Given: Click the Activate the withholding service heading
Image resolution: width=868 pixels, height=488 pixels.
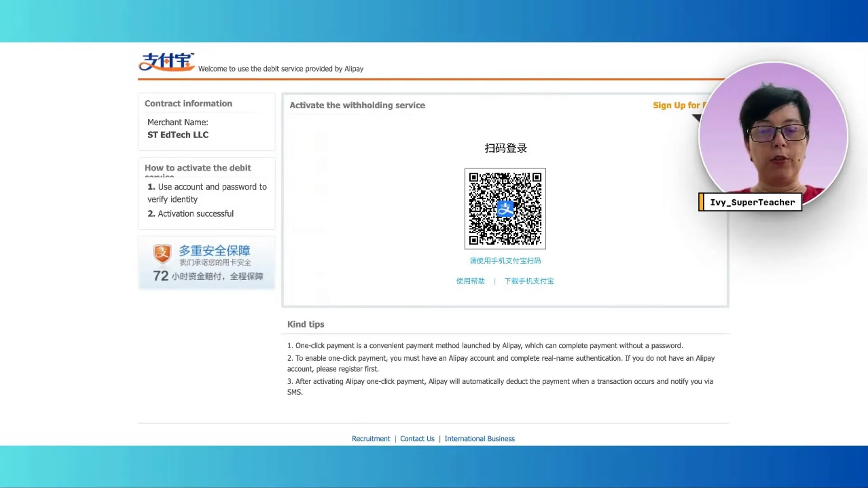Looking at the screenshot, I should 357,105.
